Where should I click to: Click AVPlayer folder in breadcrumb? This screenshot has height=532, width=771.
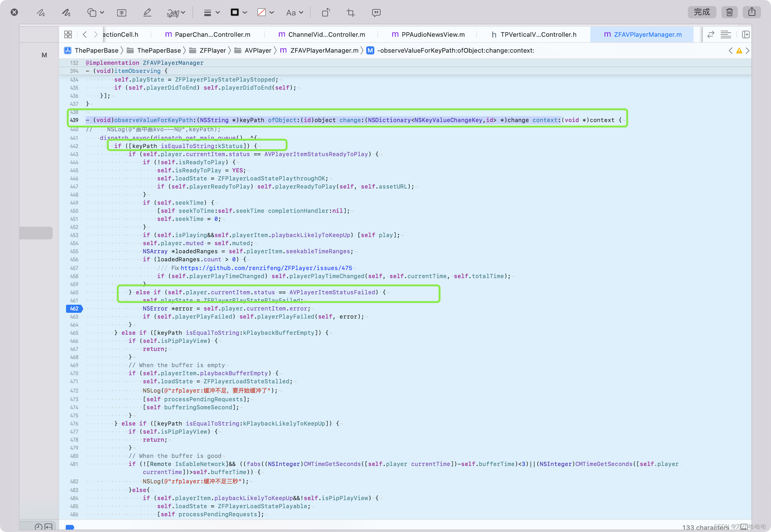pos(252,50)
